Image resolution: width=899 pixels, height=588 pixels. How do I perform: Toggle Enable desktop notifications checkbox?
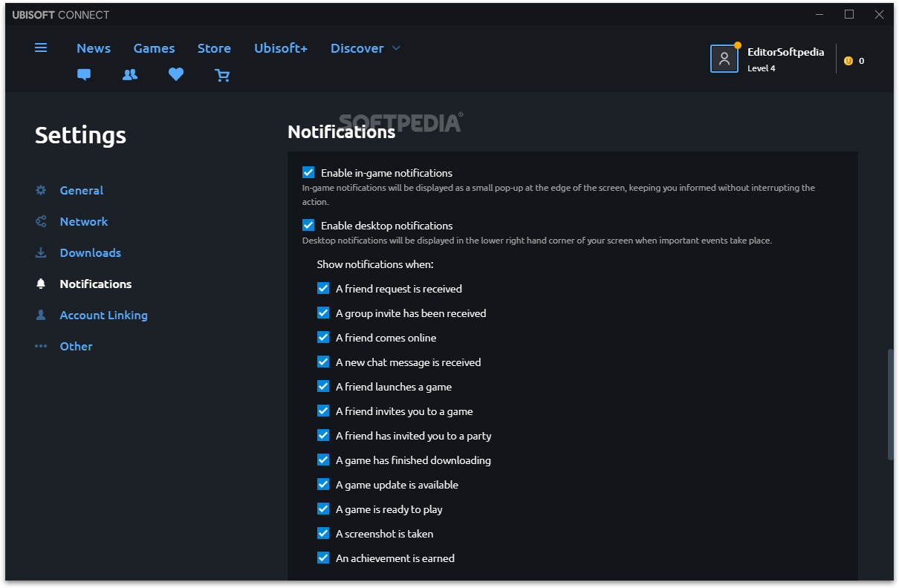[x=308, y=225]
